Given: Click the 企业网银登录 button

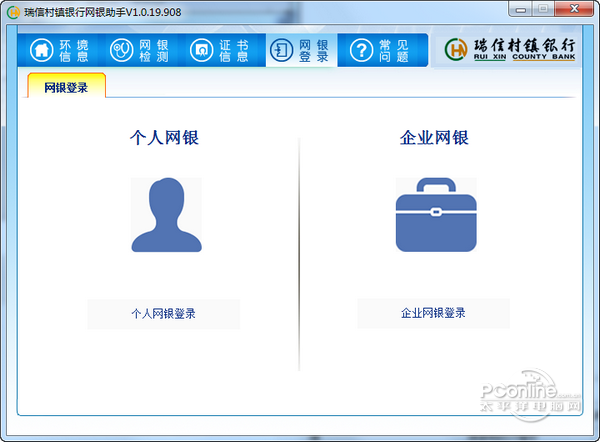Looking at the screenshot, I should point(434,313).
